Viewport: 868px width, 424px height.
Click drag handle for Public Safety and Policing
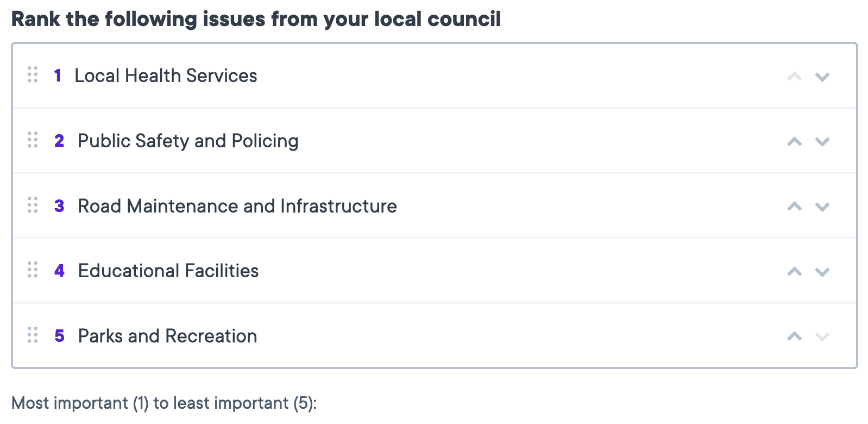point(33,140)
